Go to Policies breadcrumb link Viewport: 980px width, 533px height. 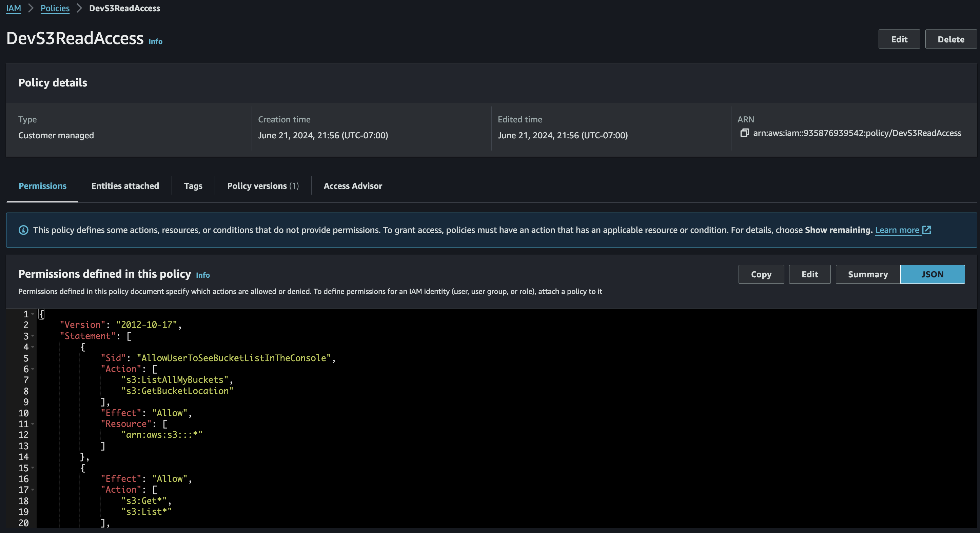pyautogui.click(x=55, y=8)
